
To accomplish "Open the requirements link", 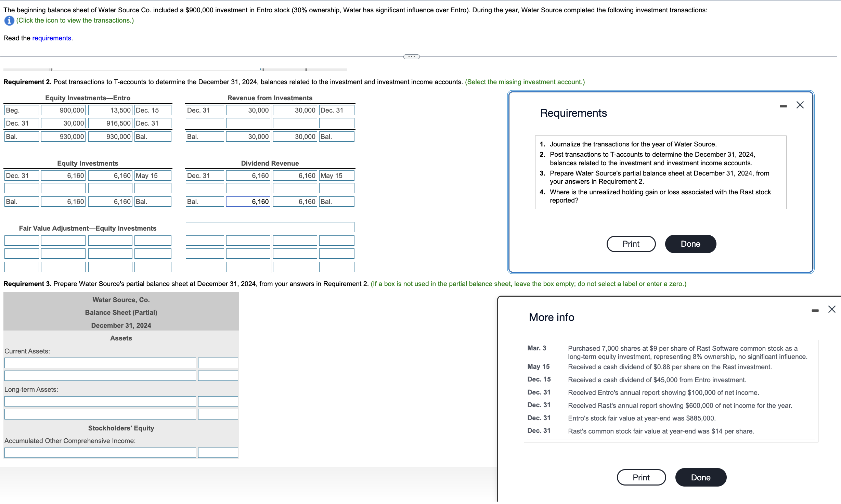I will [52, 38].
